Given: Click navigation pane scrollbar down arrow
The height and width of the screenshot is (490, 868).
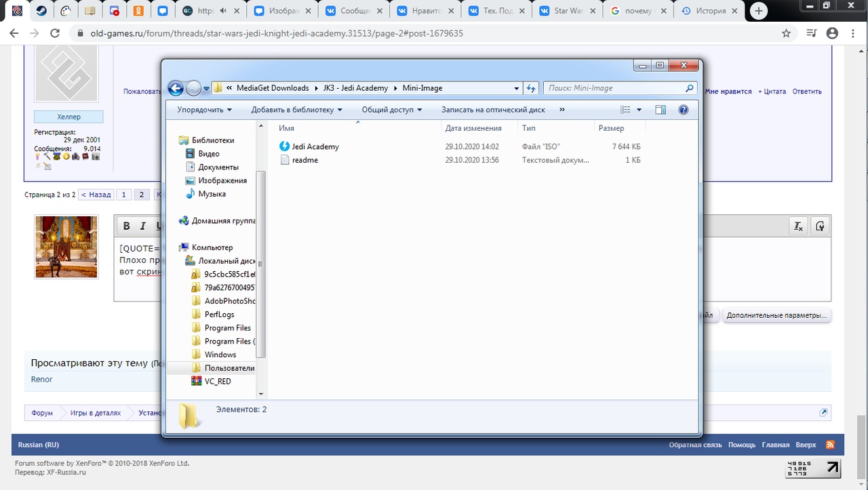Looking at the screenshot, I should (x=261, y=393).
